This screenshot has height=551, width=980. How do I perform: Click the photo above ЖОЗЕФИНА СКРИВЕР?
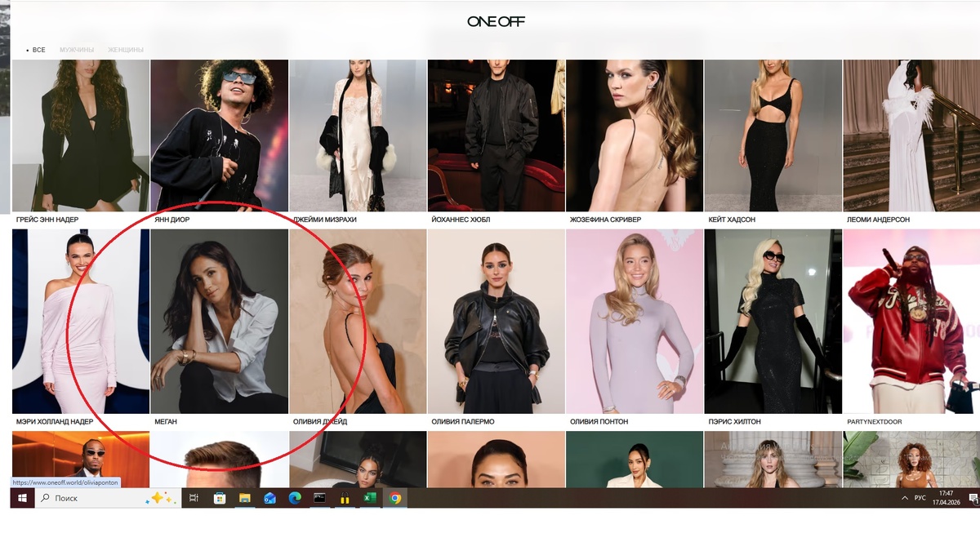click(635, 136)
